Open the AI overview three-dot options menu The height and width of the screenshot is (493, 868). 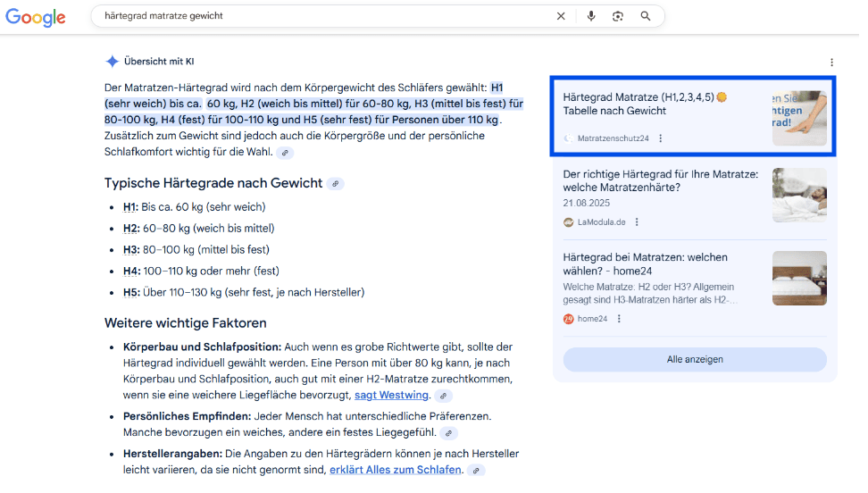point(831,63)
